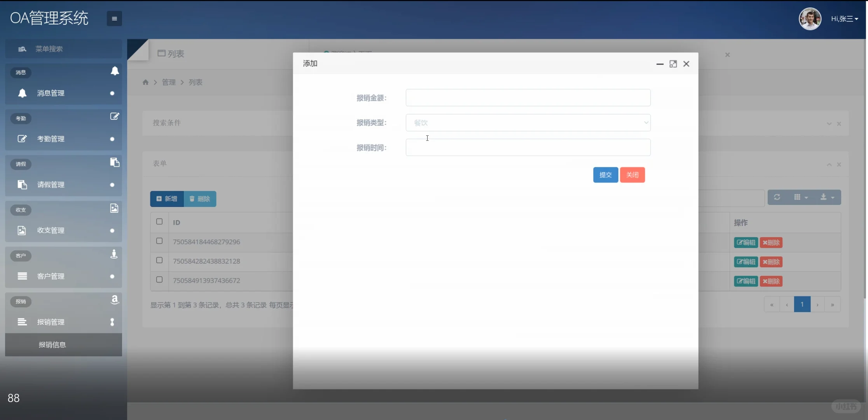Check the checkbox for row 7505849139374366672
Screen dimensions: 868x420
pos(159,279)
